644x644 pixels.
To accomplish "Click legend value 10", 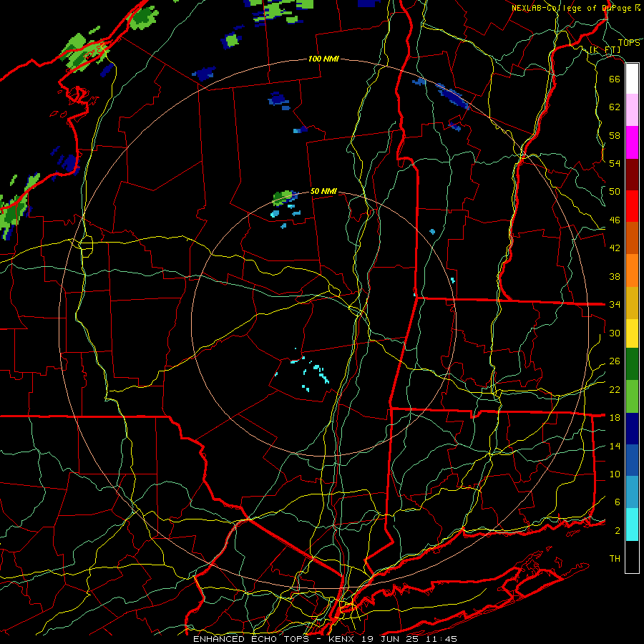I will (615, 474).
